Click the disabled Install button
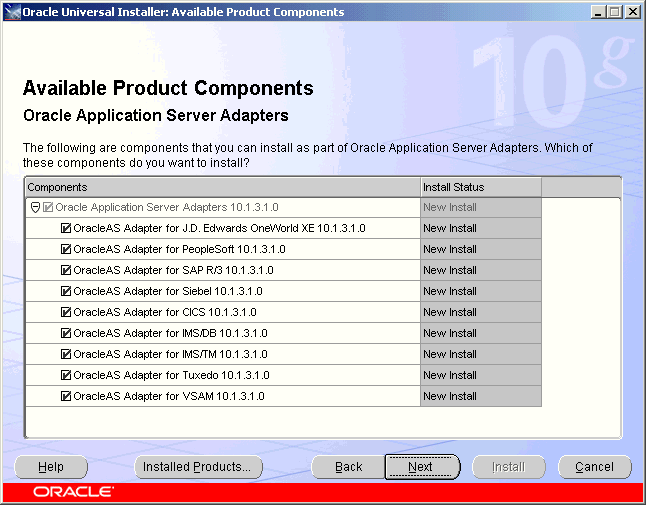 tap(509, 467)
